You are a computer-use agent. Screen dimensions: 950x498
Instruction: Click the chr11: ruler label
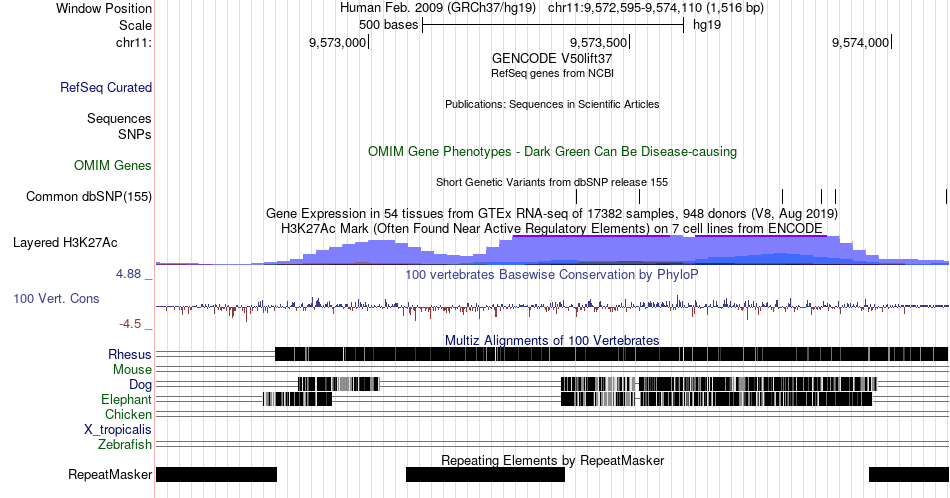[x=134, y=42]
